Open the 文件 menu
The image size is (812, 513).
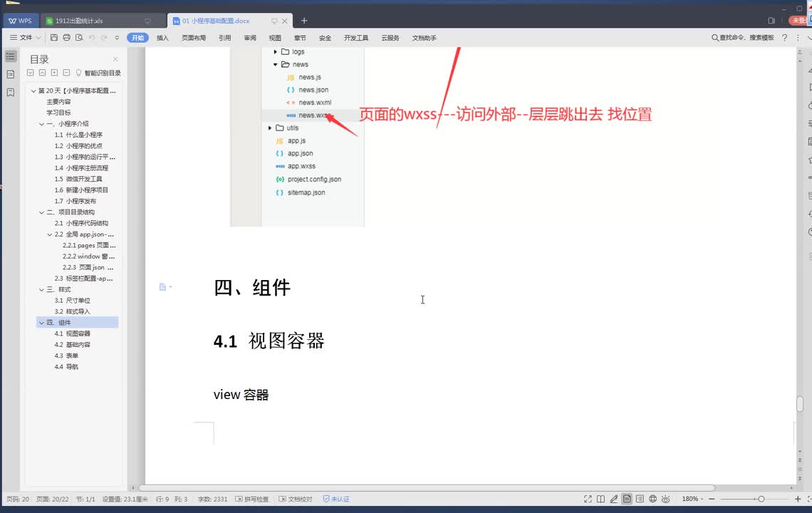26,37
